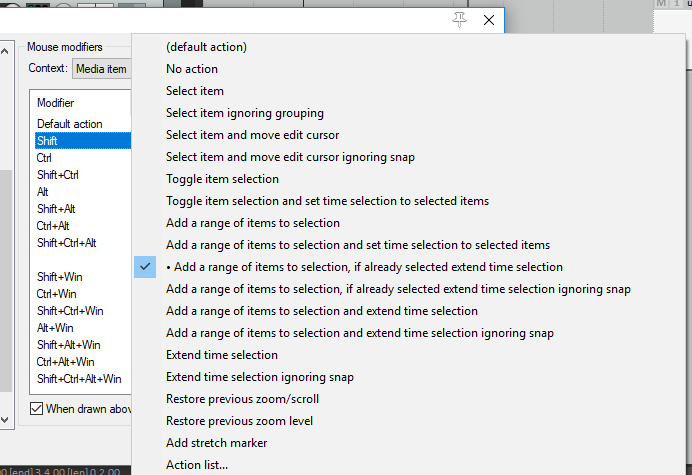Choose 'Extend time selection ignoring snap'
This screenshot has height=475, width=692.
(x=260, y=377)
